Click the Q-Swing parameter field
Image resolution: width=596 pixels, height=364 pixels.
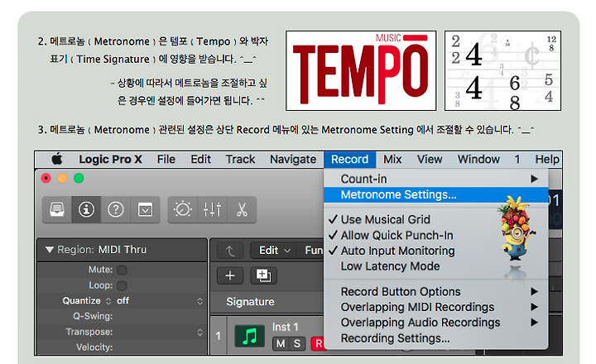coord(122,317)
